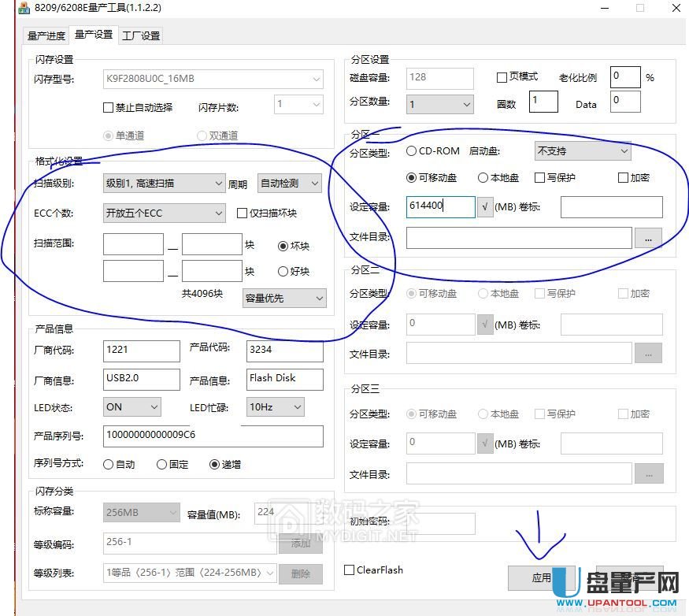
Task: Check the ClearFlash option
Action: 348,570
